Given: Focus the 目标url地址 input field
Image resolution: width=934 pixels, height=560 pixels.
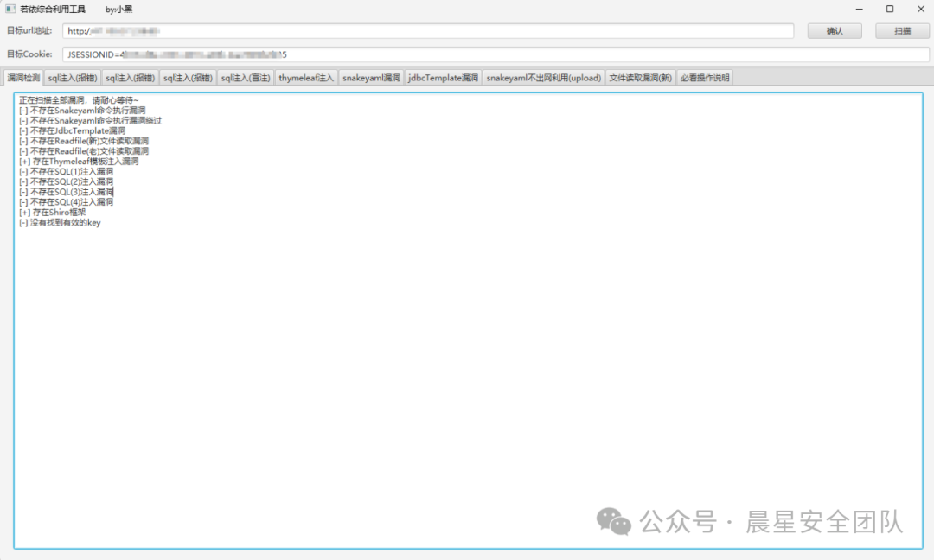Looking at the screenshot, I should pyautogui.click(x=428, y=31).
